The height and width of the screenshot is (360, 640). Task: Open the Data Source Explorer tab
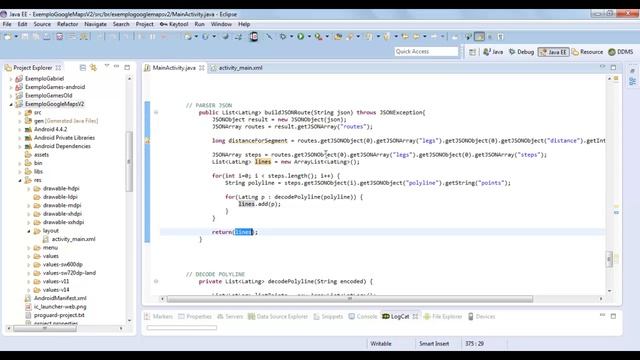pos(278,316)
